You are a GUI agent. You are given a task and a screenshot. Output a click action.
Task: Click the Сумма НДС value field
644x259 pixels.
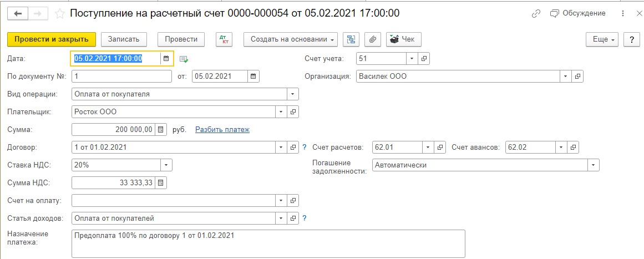[113, 182]
